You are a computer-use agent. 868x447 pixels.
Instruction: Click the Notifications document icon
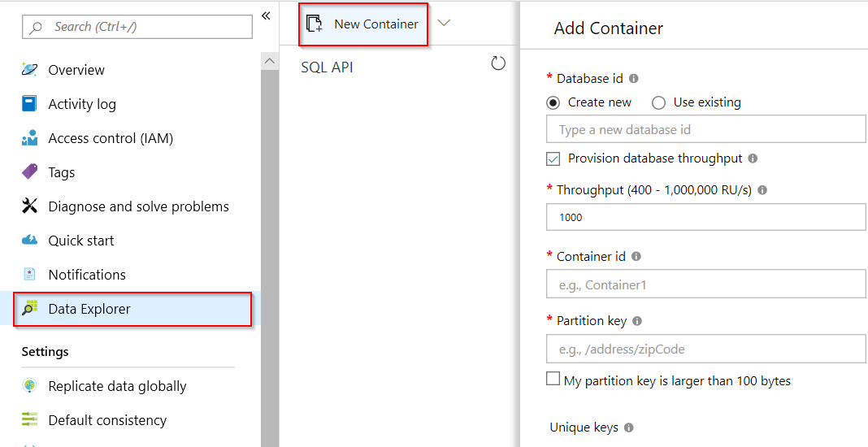29,274
